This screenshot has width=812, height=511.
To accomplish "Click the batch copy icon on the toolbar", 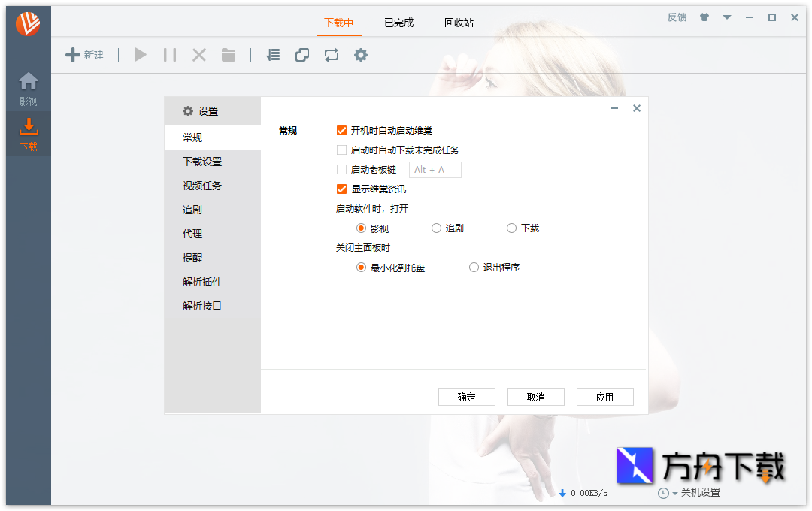I will (x=301, y=54).
